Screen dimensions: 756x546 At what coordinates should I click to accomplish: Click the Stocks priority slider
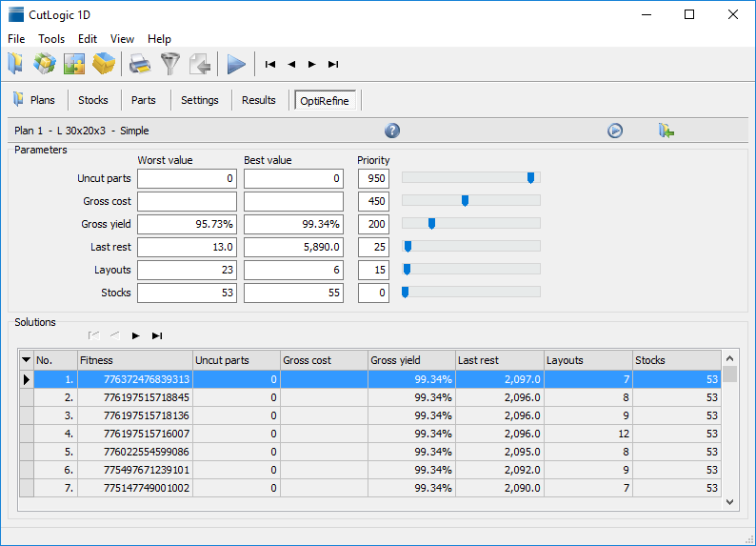pos(471,292)
